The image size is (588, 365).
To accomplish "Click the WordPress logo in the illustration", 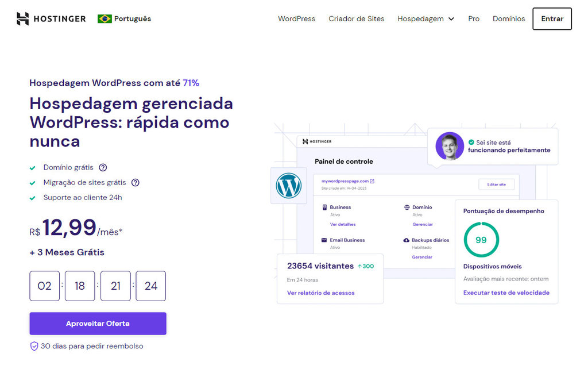I will (289, 186).
